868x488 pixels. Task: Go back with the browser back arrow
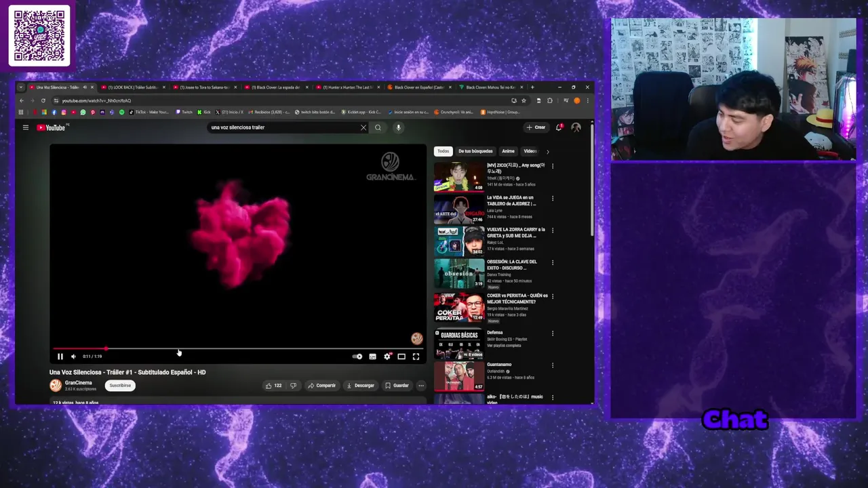tap(21, 100)
